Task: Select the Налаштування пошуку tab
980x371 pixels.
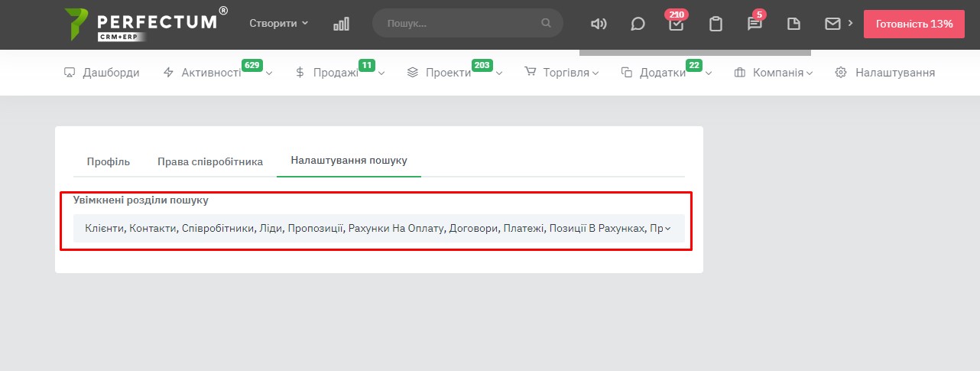Action: tap(349, 161)
